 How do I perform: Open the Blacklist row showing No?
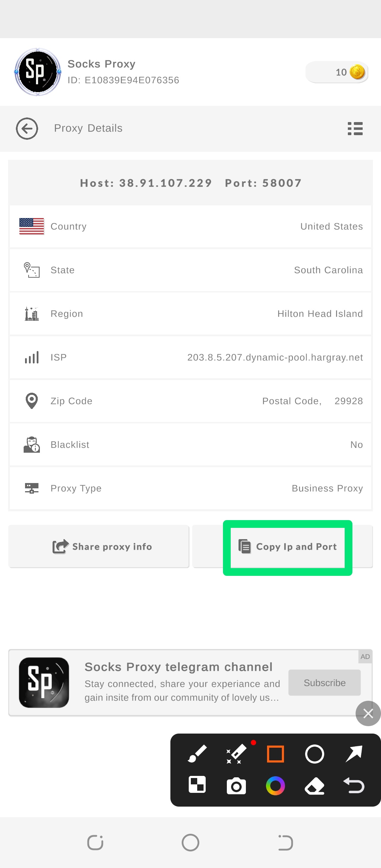pyautogui.click(x=190, y=445)
